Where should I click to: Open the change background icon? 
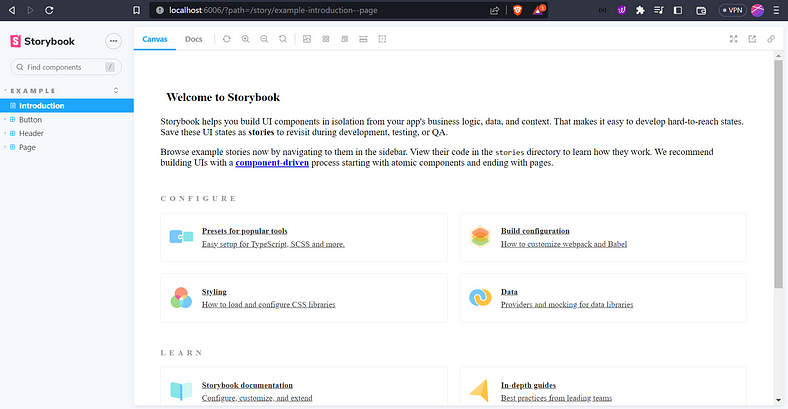tap(307, 39)
